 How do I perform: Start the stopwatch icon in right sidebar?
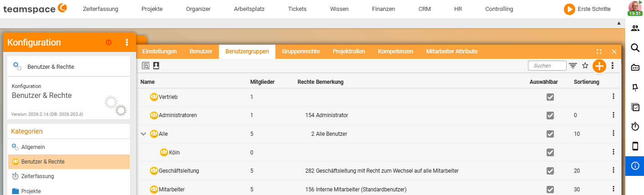pos(635,127)
